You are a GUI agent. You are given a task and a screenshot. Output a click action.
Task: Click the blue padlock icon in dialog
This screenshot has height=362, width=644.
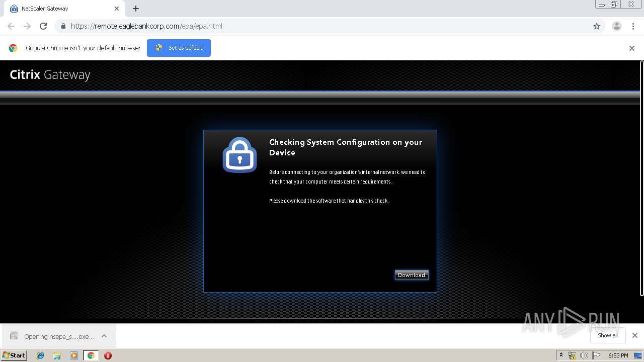[x=239, y=155]
